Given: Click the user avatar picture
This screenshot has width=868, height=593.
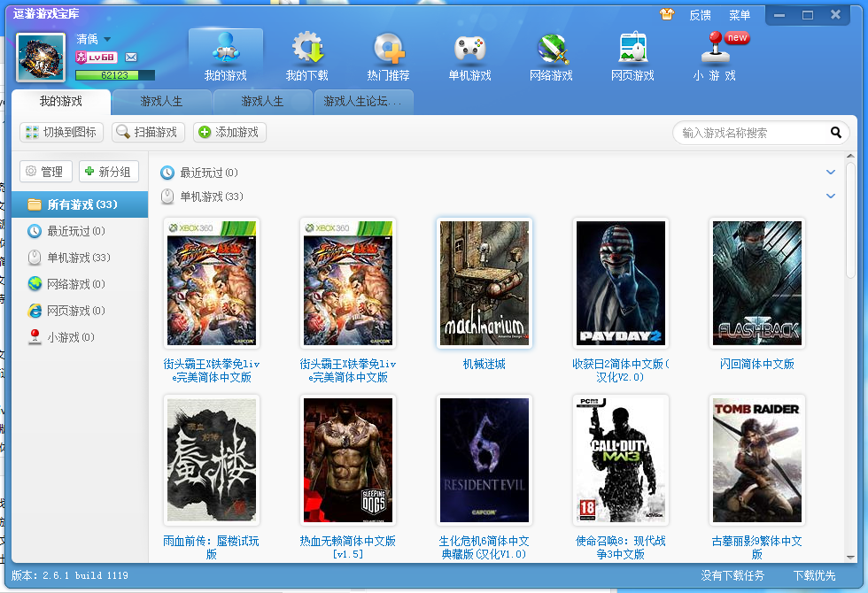Looking at the screenshot, I should [41, 57].
